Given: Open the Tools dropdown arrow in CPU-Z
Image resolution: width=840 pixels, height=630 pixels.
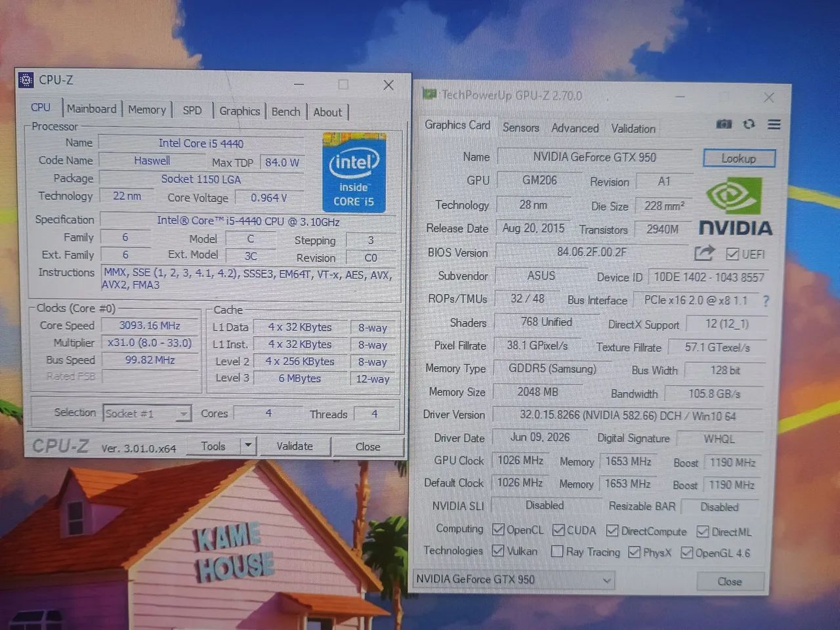Looking at the screenshot, I should [248, 446].
